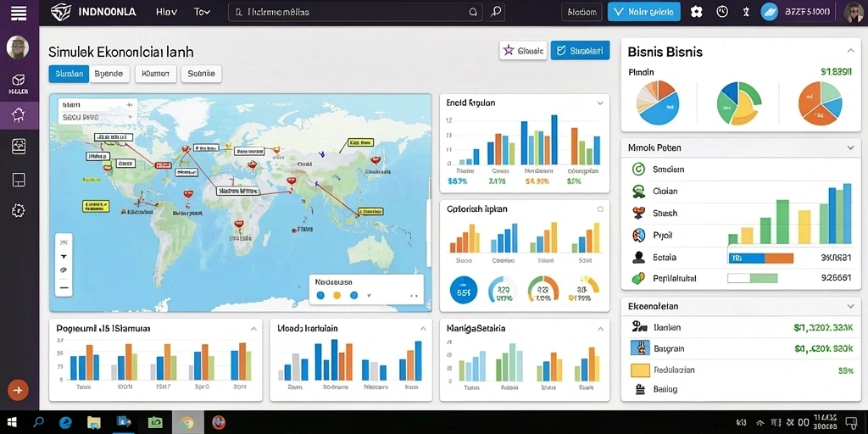Viewport: 868px width, 434px height.
Task: Open Chrome from the Windows taskbar
Action: pos(186,422)
